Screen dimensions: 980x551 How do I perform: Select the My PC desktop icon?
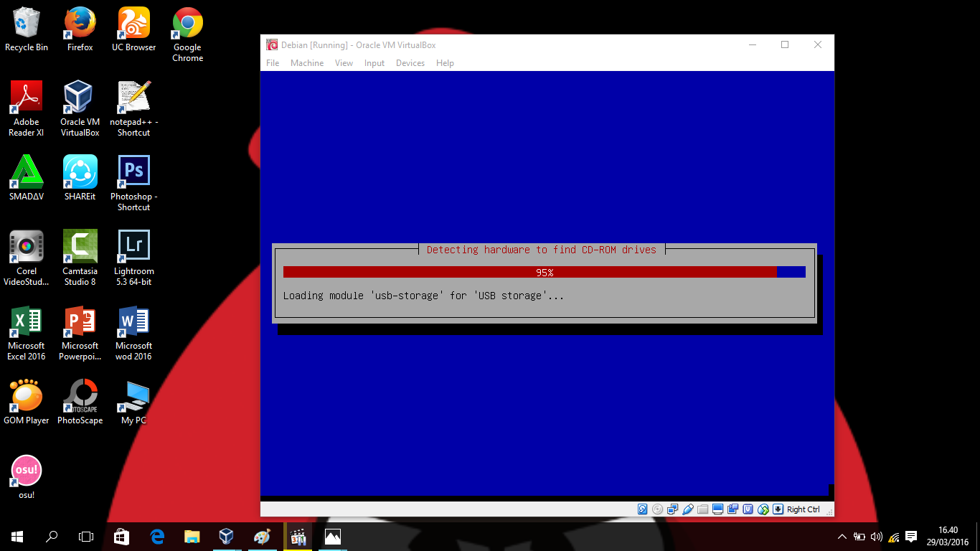(x=134, y=402)
